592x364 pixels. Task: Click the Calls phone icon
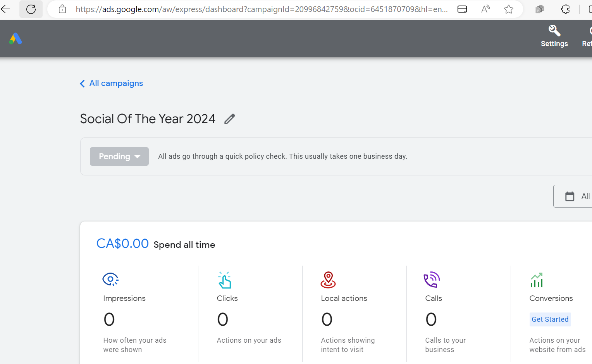[x=432, y=280]
